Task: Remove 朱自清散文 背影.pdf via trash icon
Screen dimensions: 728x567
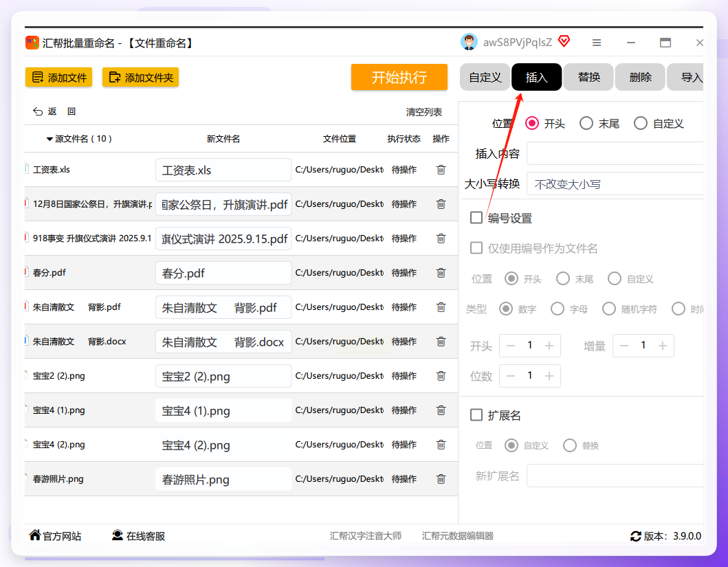Action: (x=441, y=307)
